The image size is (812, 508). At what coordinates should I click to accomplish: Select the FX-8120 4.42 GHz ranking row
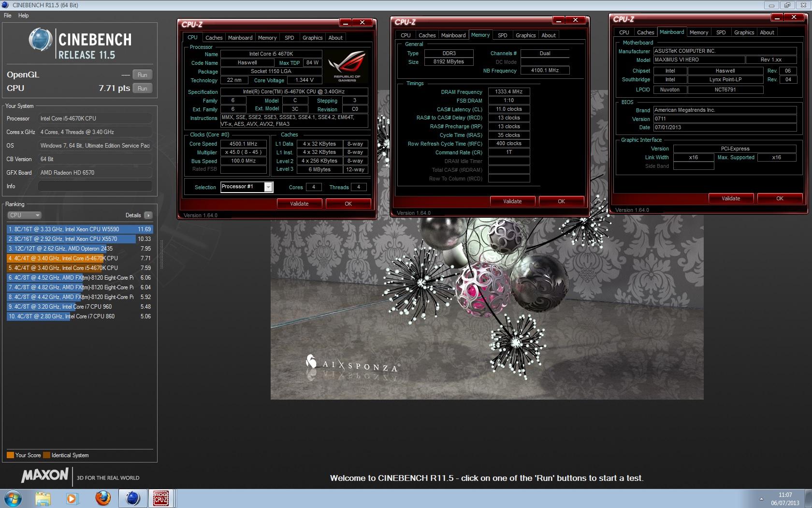[x=79, y=297]
